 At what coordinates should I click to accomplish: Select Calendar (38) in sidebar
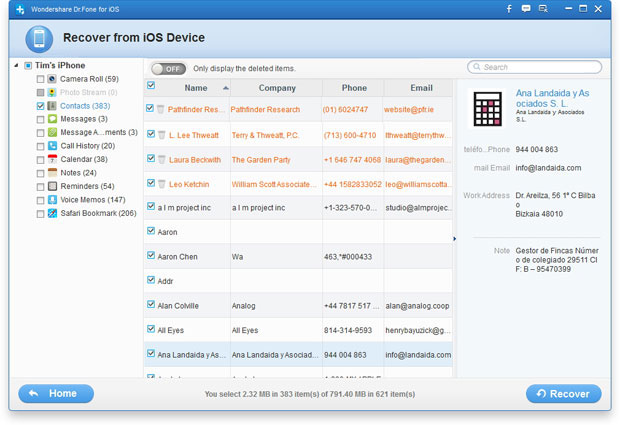coord(84,159)
